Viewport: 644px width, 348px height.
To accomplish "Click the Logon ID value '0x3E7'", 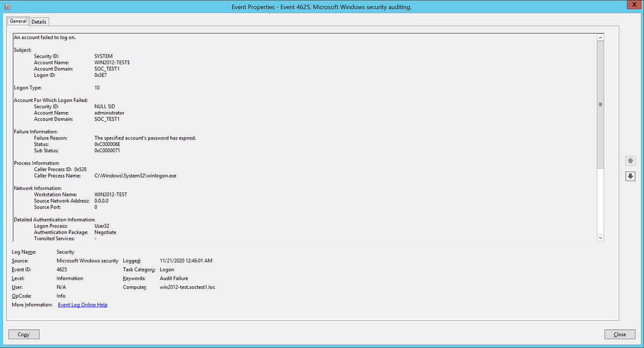I will click(x=101, y=75).
